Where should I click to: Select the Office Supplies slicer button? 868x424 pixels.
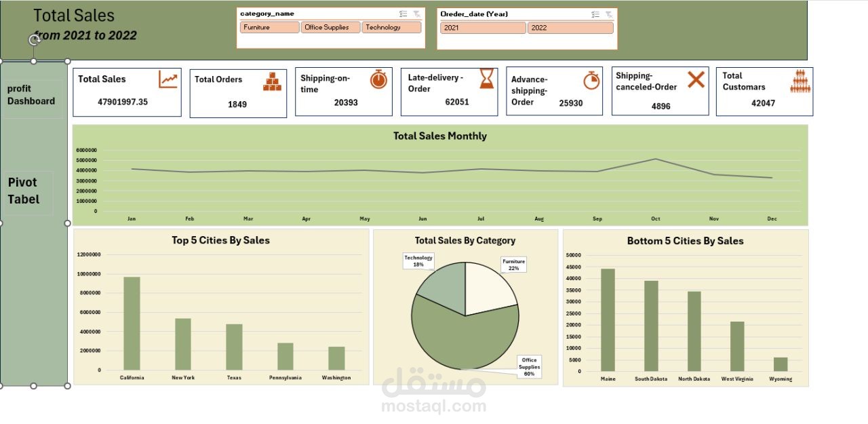331,27
